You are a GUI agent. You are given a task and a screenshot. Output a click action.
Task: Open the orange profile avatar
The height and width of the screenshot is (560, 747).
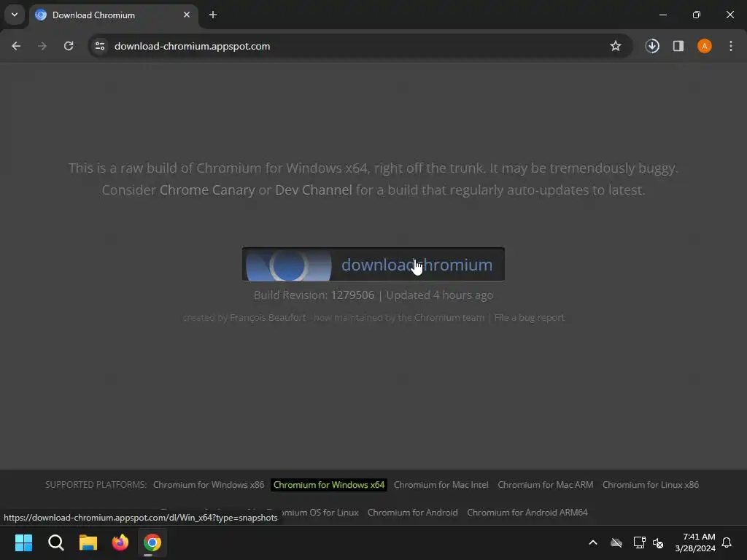coord(705,46)
